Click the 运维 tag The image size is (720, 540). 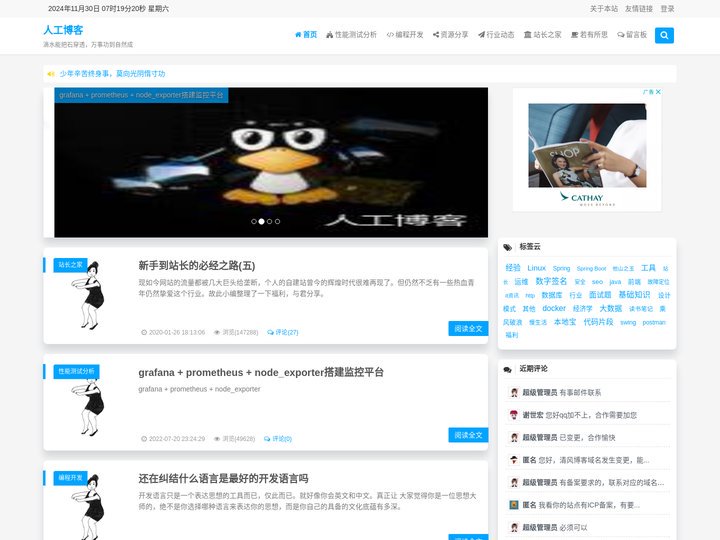click(x=521, y=281)
